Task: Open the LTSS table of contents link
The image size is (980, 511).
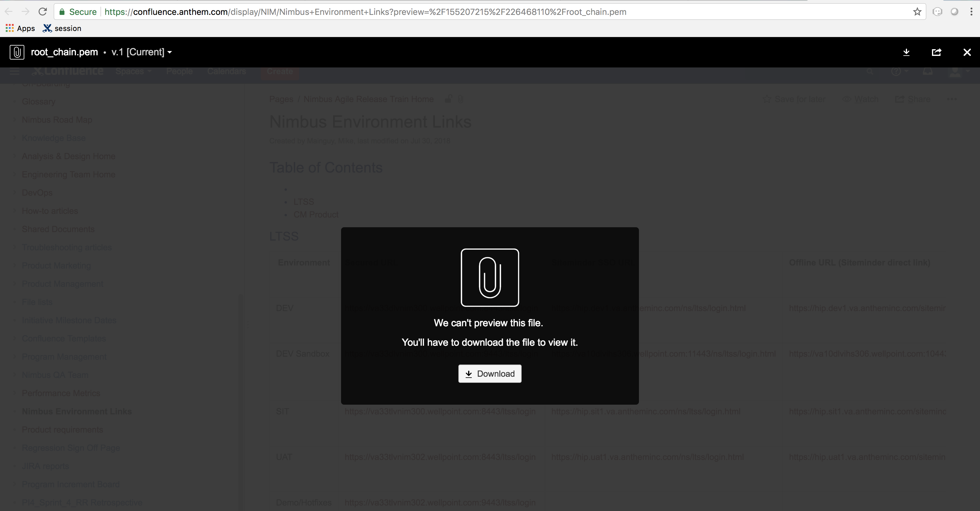Action: click(304, 202)
